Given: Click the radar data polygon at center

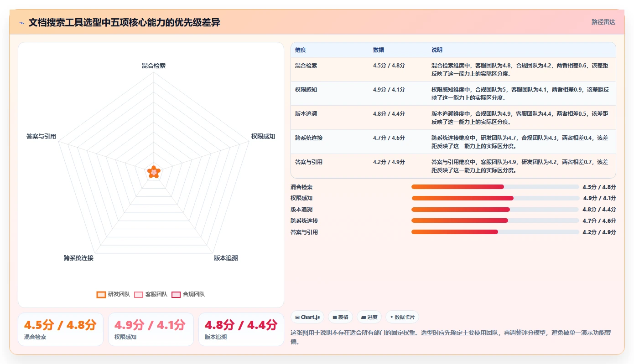Looking at the screenshot, I should (x=154, y=172).
